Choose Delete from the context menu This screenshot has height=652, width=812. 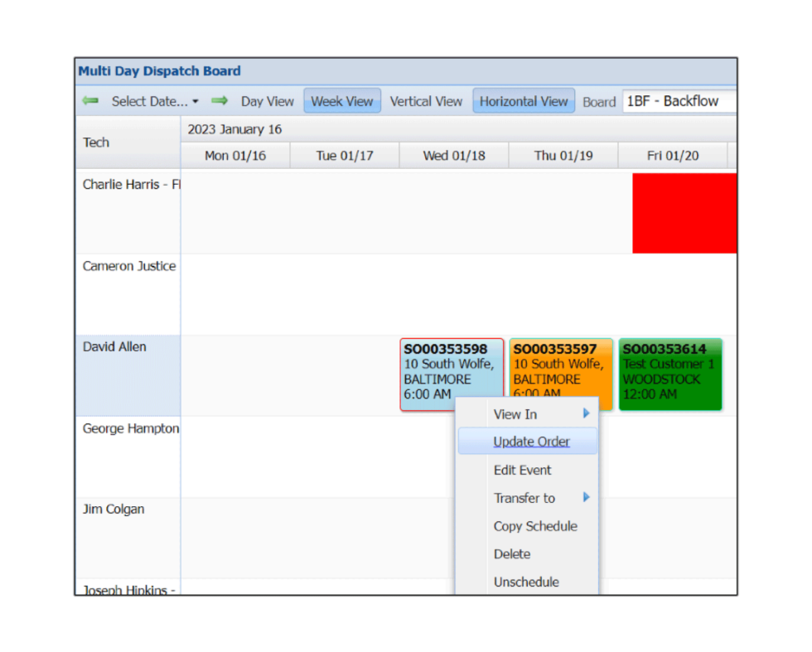pos(511,554)
